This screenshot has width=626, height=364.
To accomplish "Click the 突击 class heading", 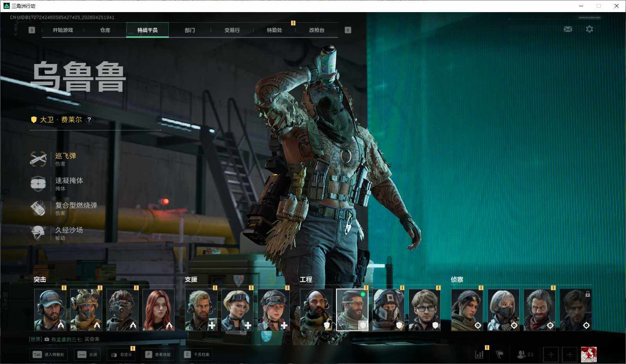I will (40, 280).
